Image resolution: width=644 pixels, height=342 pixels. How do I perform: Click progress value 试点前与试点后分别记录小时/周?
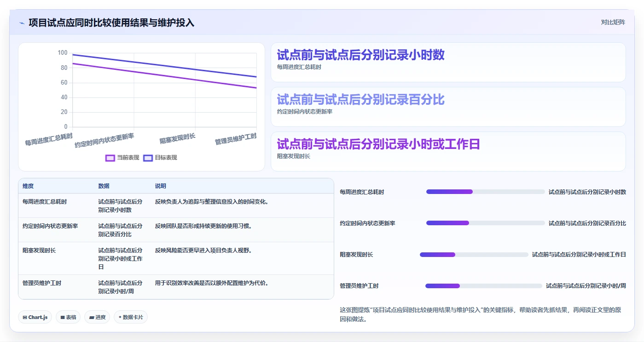[x=586, y=286]
